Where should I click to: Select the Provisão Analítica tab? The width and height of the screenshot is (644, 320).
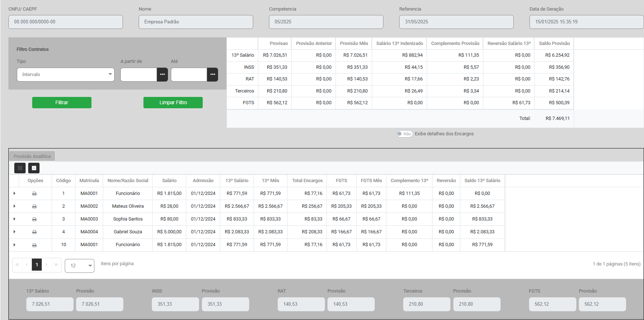pos(32,156)
